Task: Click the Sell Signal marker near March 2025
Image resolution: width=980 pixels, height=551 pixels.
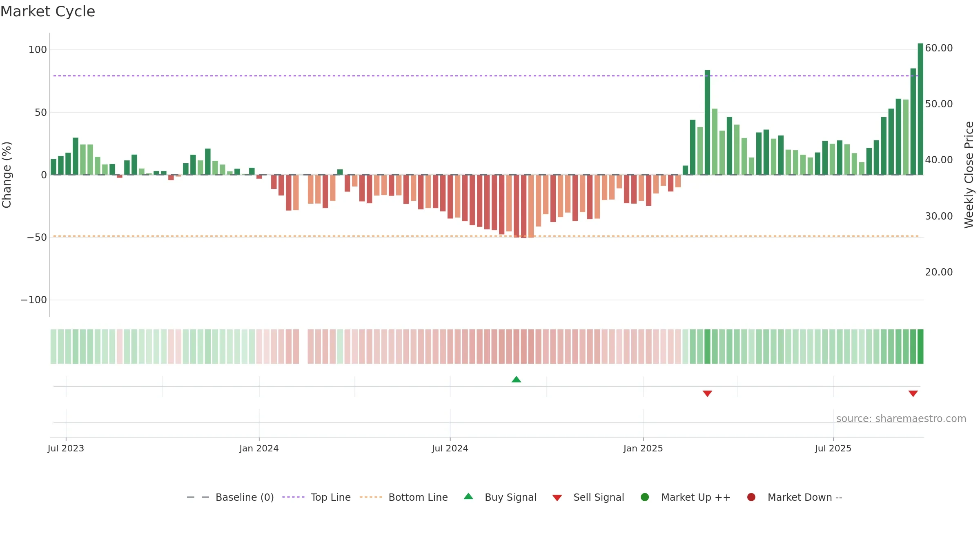Action: pos(707,393)
